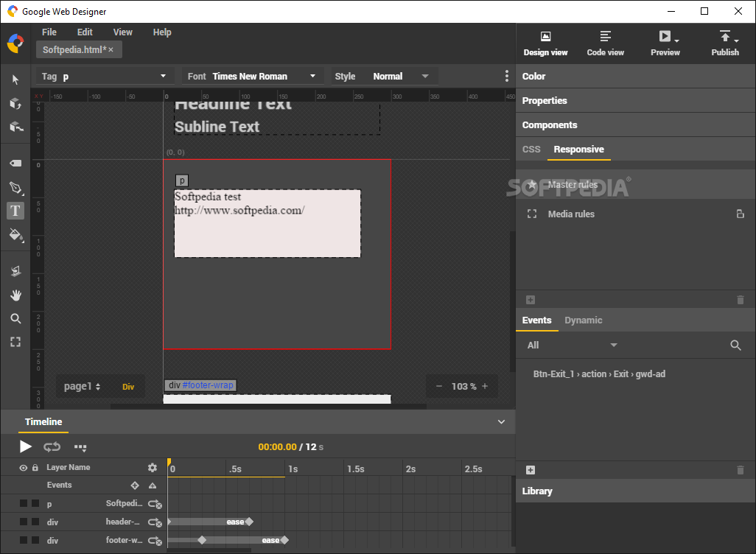Select the Hand pan tool
Image resolution: width=756 pixels, height=554 pixels.
click(x=15, y=295)
